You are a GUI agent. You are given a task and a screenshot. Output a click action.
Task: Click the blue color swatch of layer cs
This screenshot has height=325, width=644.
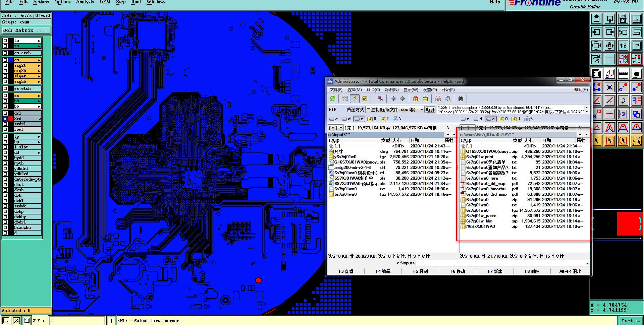[x=11, y=60]
